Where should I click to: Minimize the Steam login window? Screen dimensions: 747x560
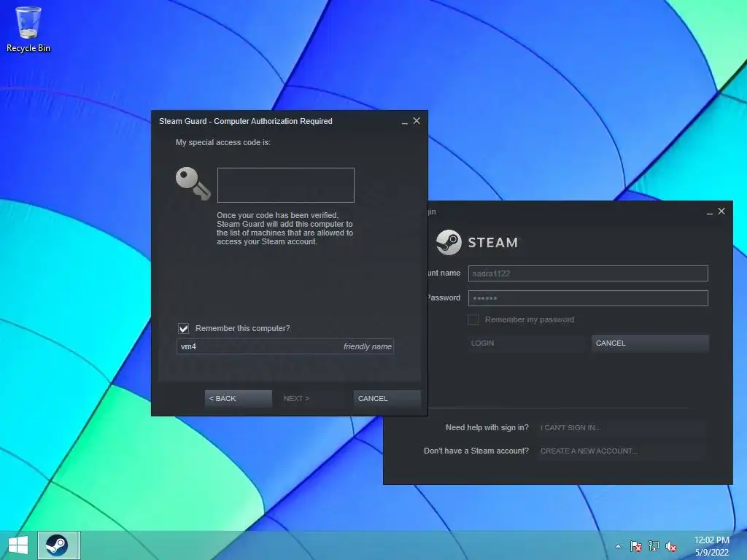pos(709,212)
